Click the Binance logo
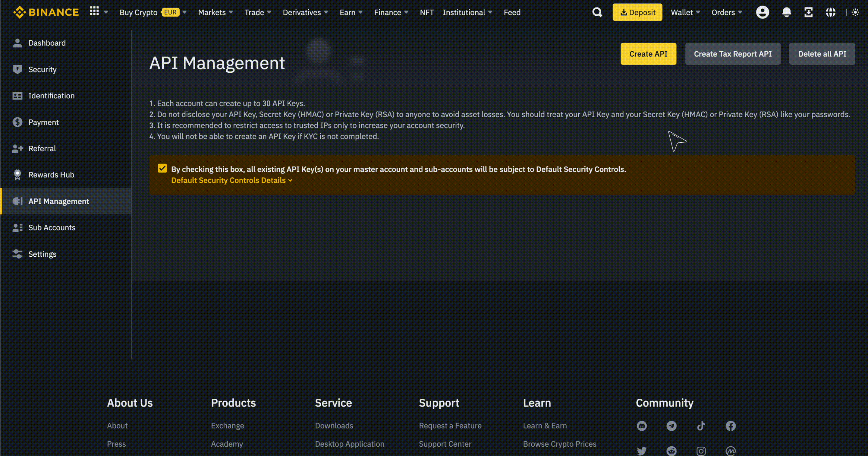The image size is (868, 456). (46, 12)
